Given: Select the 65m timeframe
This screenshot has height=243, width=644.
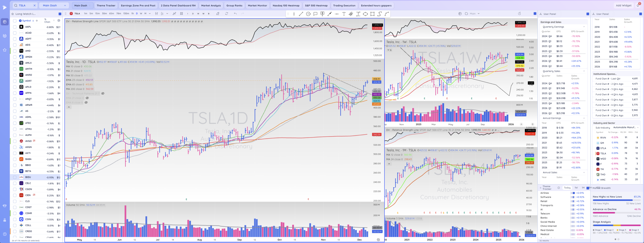Looking at the screenshot, I should (111, 14).
